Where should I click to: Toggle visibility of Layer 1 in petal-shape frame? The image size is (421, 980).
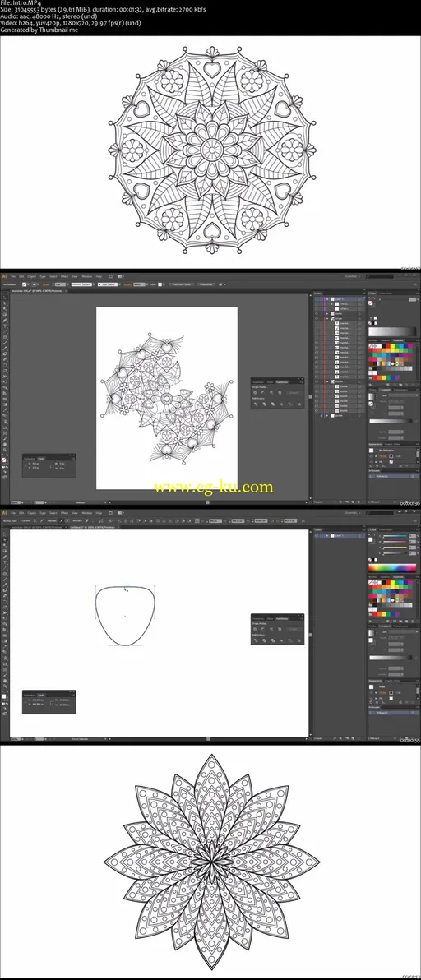[x=317, y=535]
